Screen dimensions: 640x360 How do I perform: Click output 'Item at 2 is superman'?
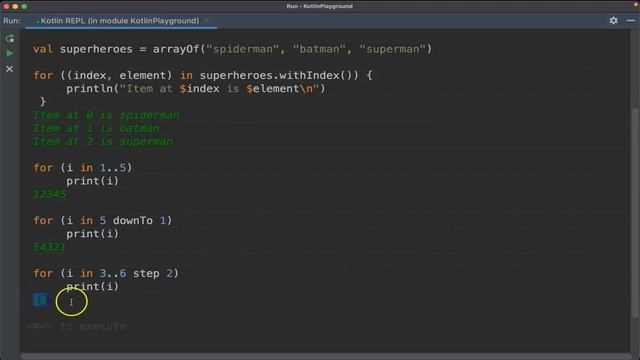coord(103,141)
